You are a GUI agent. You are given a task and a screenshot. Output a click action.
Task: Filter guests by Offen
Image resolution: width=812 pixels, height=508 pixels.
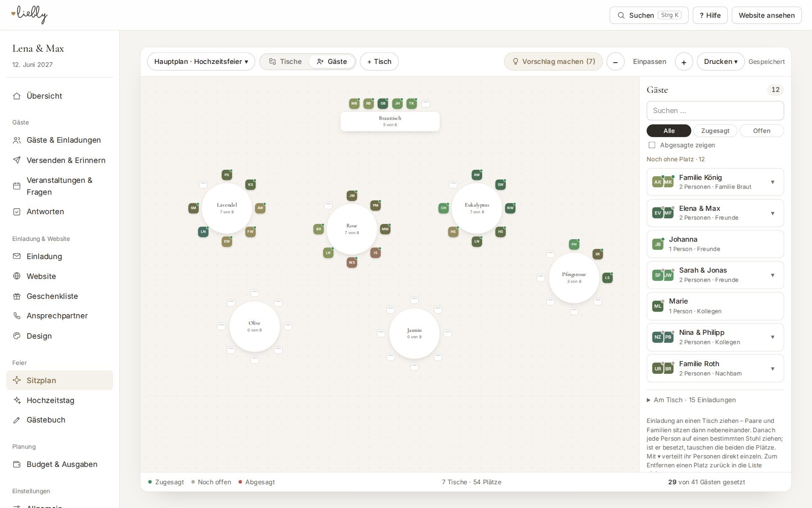coord(762,131)
